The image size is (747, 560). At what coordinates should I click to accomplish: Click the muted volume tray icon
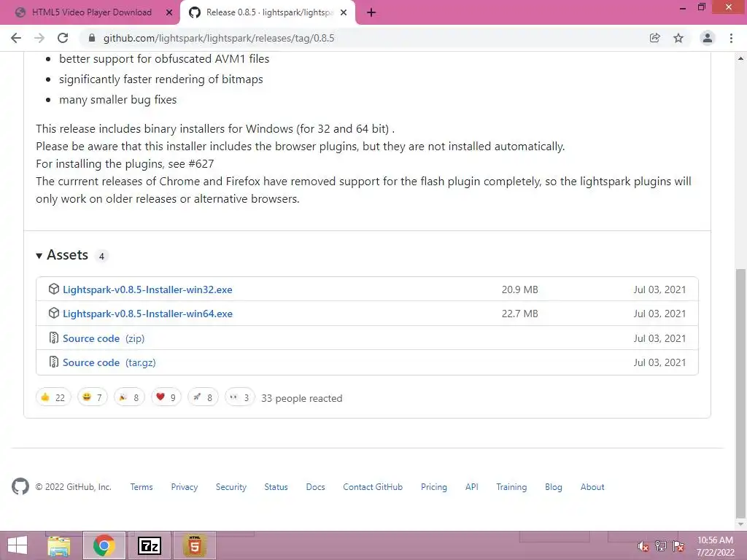click(643, 546)
